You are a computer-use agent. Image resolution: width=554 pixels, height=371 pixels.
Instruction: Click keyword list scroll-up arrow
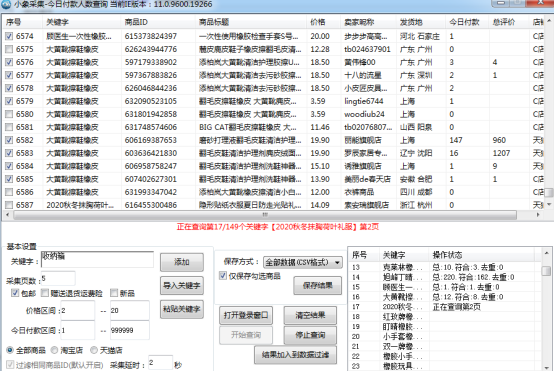(x=546, y=253)
